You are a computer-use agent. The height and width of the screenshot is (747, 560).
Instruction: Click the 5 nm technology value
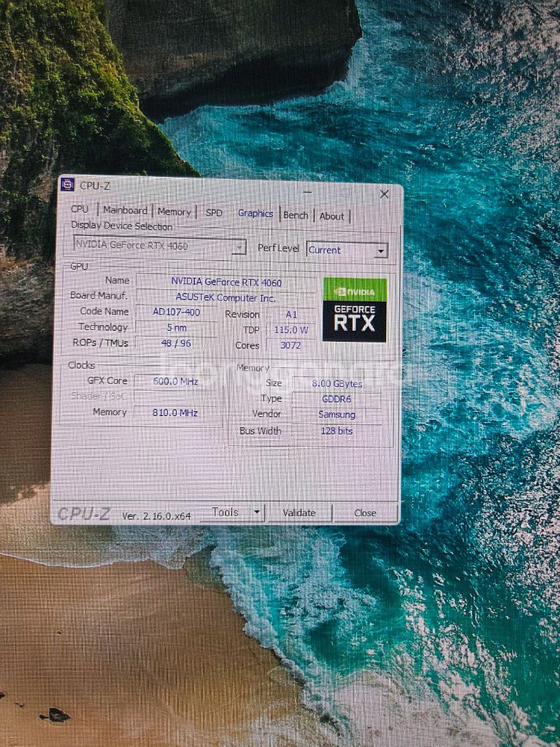(177, 328)
